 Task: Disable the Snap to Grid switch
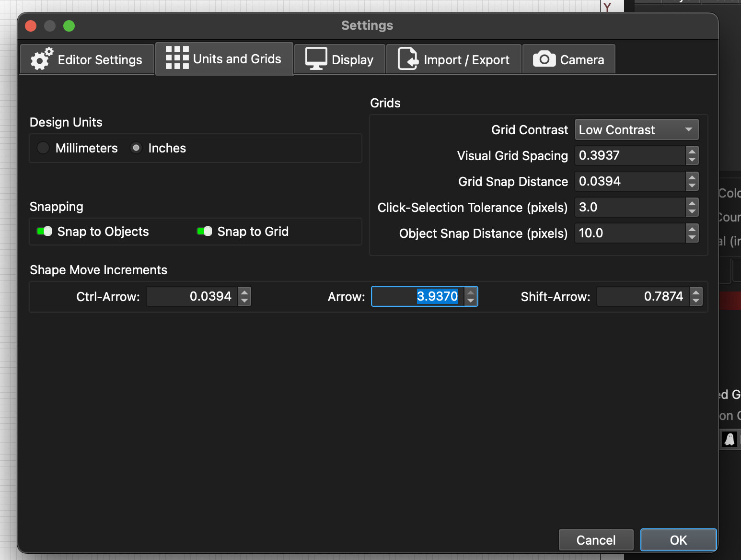[x=205, y=232]
